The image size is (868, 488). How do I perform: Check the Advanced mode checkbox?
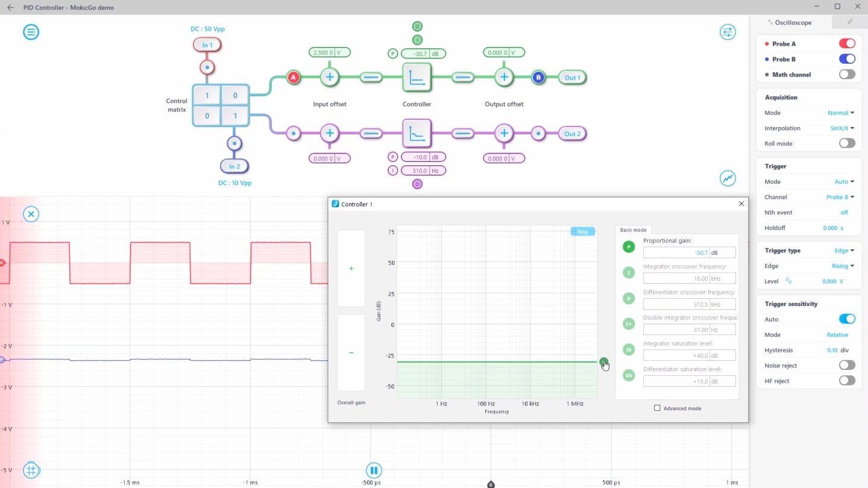(x=657, y=408)
